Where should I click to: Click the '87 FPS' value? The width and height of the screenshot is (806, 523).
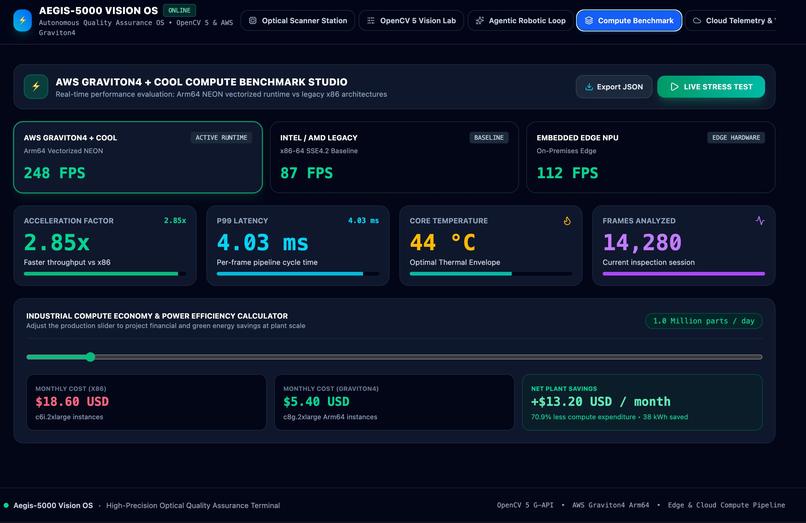(x=306, y=173)
